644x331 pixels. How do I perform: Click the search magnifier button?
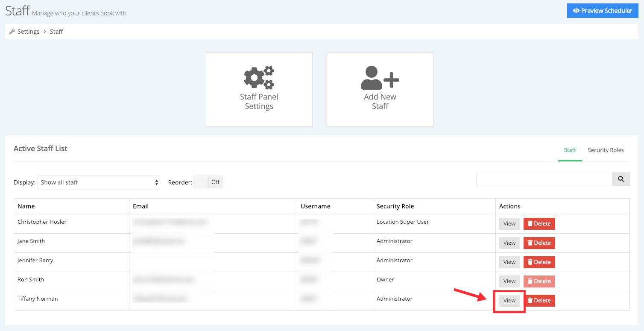[621, 179]
